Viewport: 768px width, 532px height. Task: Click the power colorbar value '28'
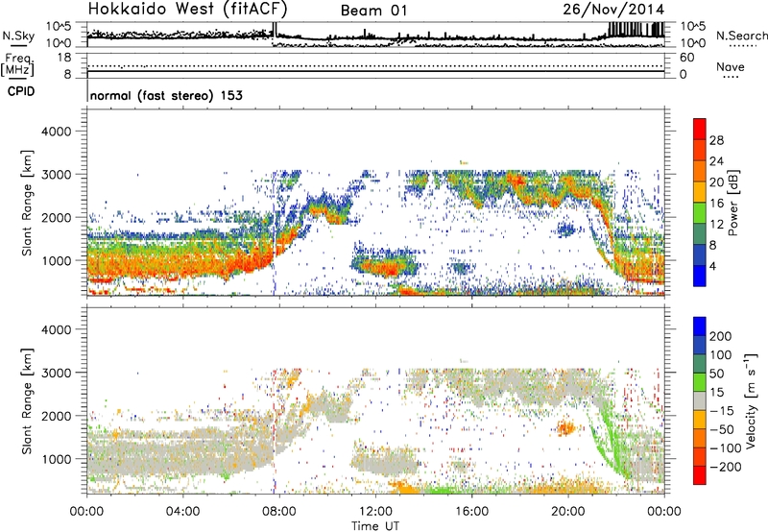pos(716,140)
